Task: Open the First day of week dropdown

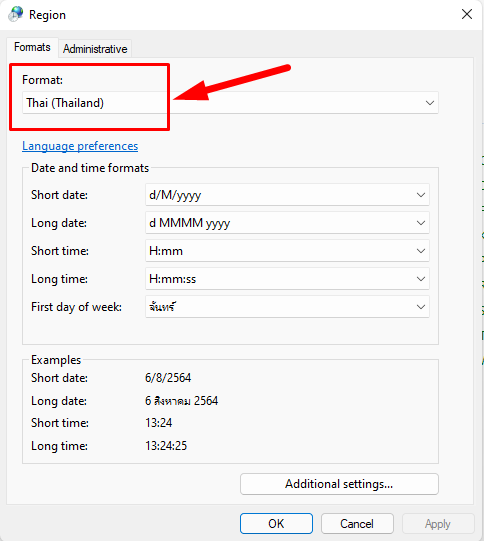Action: (287, 307)
